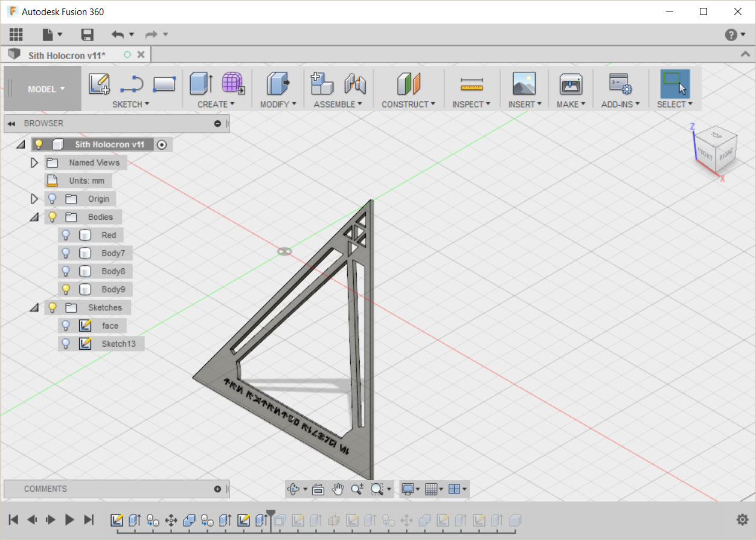Collapse the Bodies folder
The image size is (756, 540).
click(34, 217)
